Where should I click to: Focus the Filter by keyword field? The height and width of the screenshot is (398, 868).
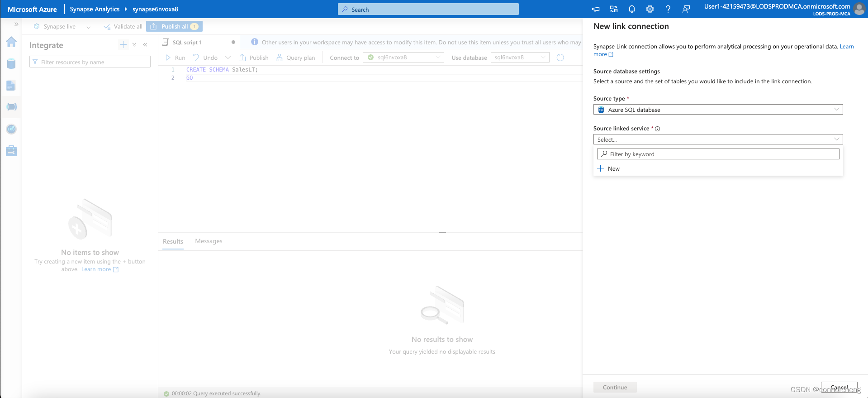pos(718,154)
